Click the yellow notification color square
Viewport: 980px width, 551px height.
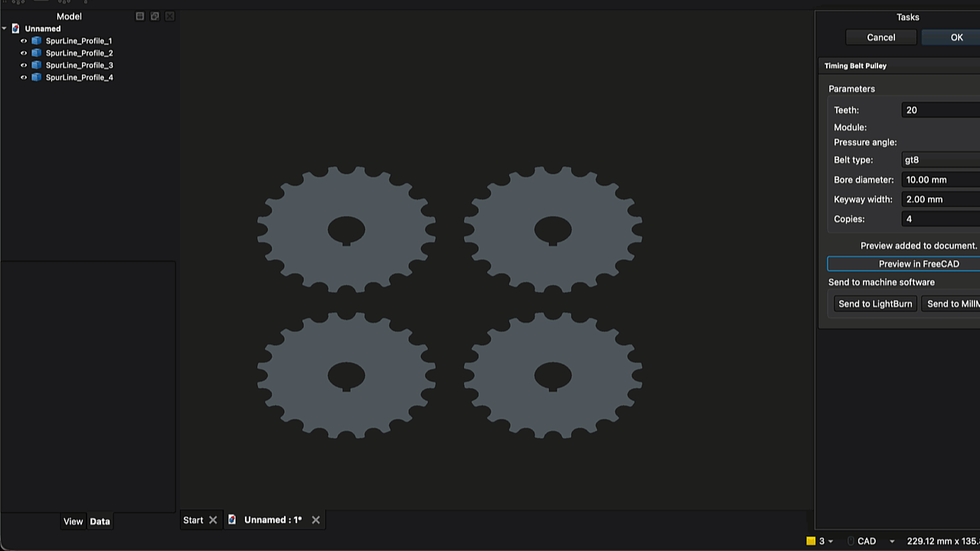pyautogui.click(x=811, y=541)
